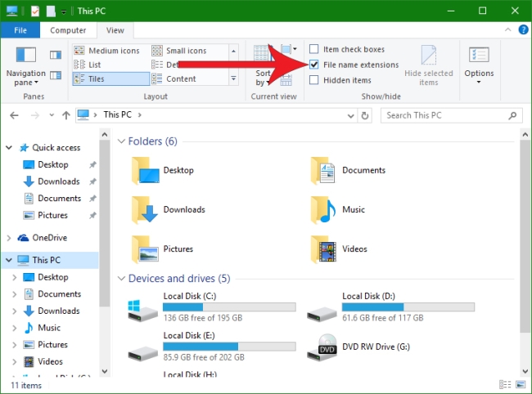Open the address bar history dropdown
The image size is (532, 394).
(x=351, y=116)
